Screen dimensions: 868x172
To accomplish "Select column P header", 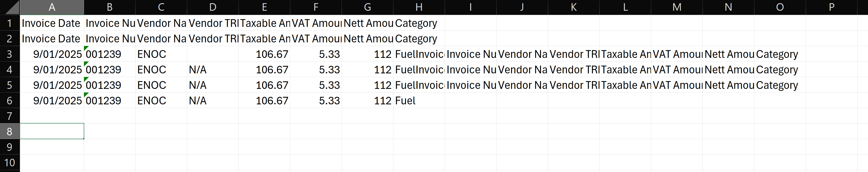I will [831, 7].
